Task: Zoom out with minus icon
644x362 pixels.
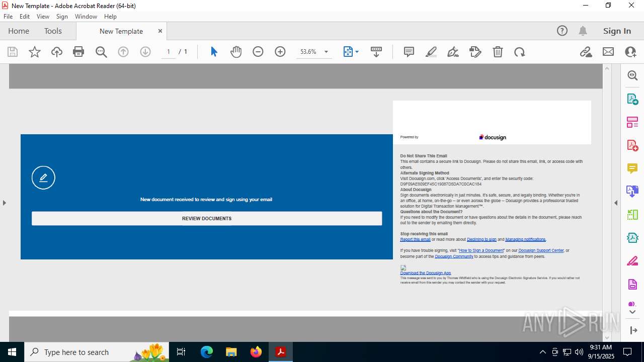Action: [x=258, y=52]
